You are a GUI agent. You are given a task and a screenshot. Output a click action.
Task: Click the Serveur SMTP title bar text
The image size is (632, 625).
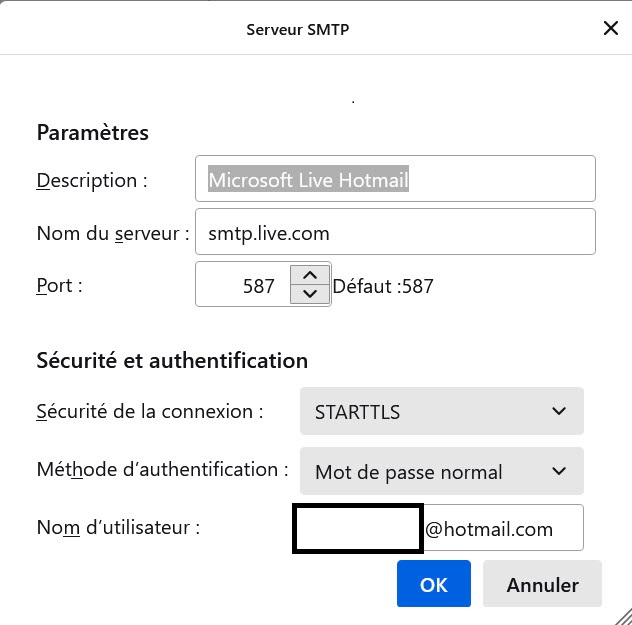[298, 29]
